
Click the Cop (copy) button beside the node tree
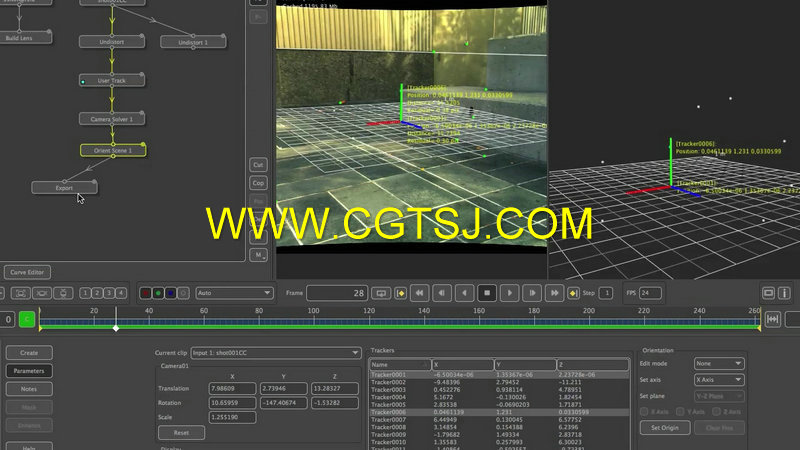(x=258, y=183)
